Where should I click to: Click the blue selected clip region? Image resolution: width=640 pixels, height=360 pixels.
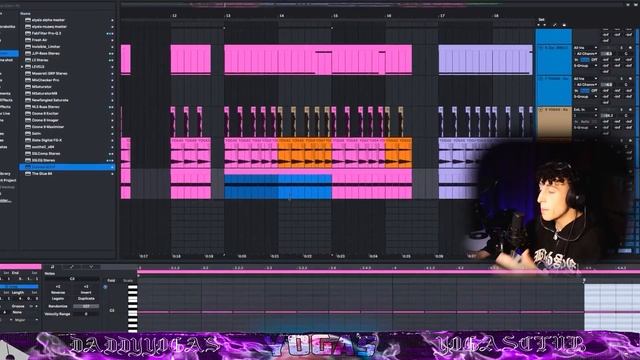click(x=278, y=187)
